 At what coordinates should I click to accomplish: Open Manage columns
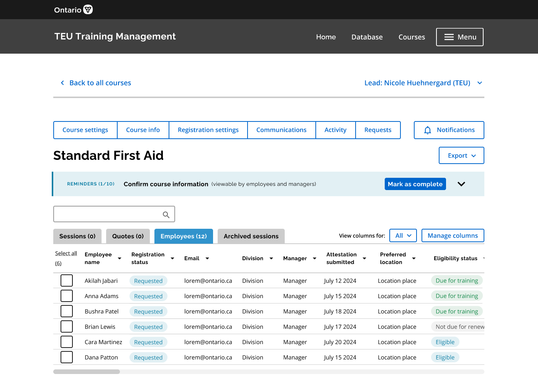pos(453,236)
